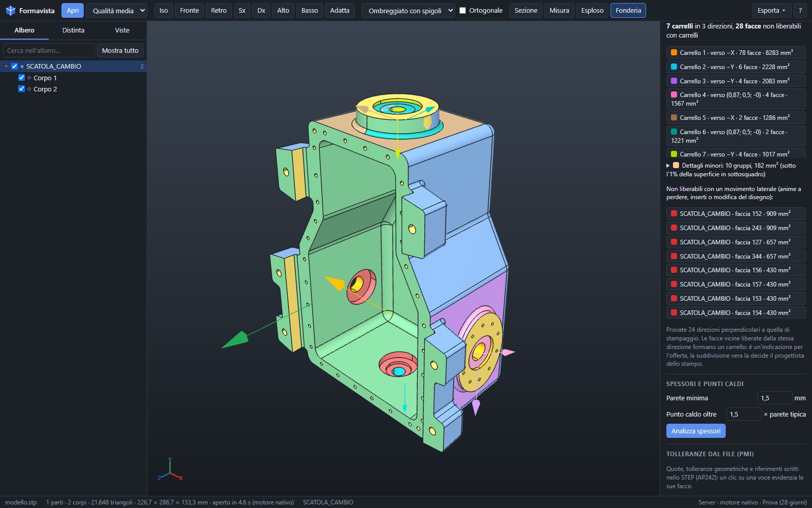This screenshot has height=508, width=812.
Task: Uncheck the Corpo 2 checkbox
Action: [x=21, y=89]
